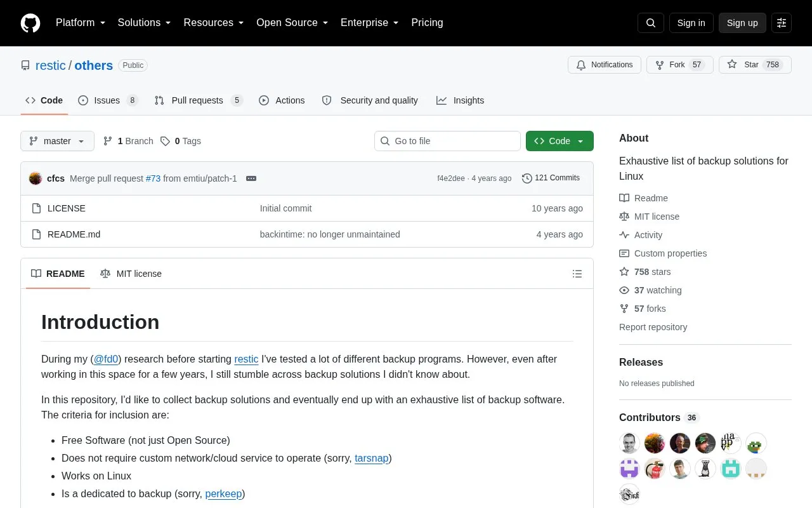The height and width of the screenshot is (508, 812).
Task: View 37 watching link
Action: [650, 290]
